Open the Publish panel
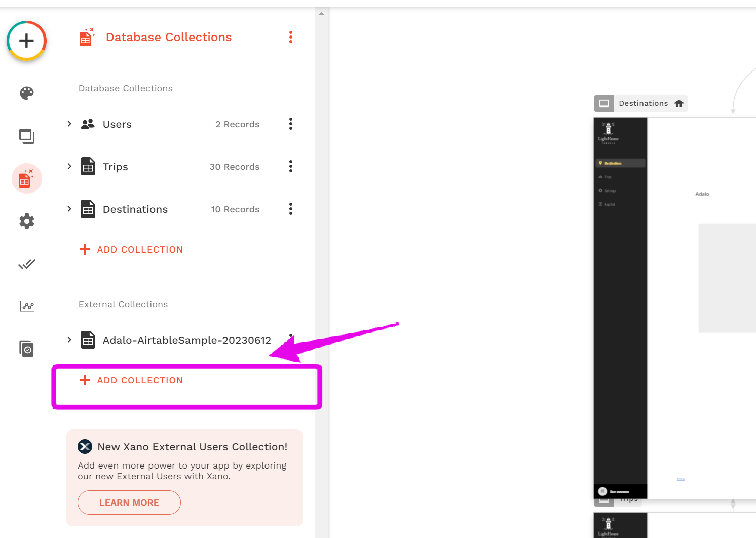756x538 pixels. (26, 264)
